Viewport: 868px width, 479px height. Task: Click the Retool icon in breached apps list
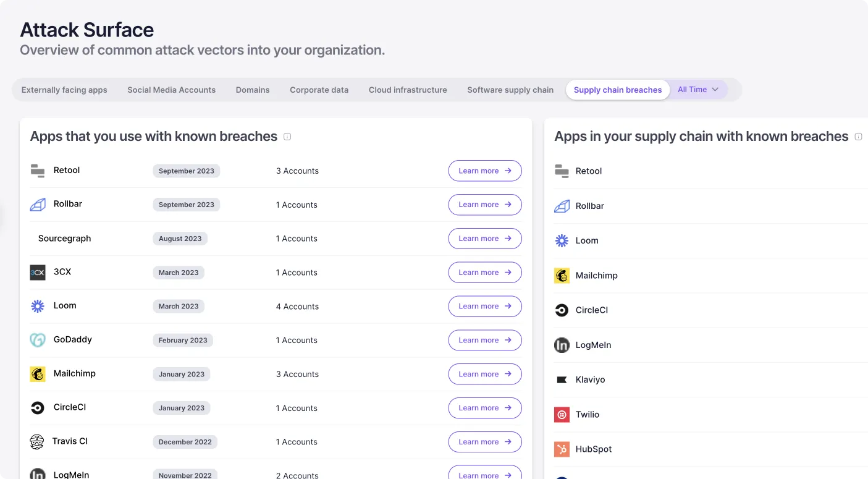pyautogui.click(x=37, y=170)
